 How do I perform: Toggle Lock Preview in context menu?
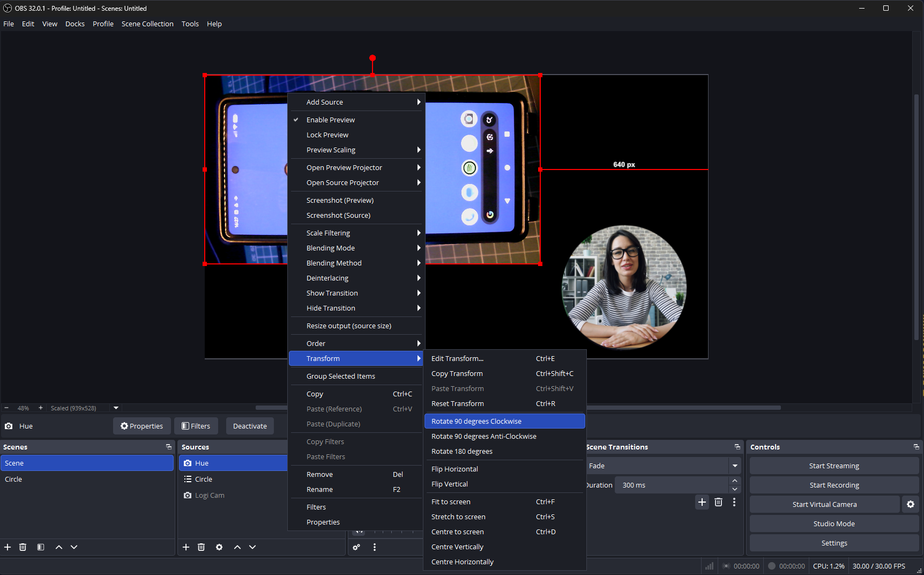[x=327, y=135]
